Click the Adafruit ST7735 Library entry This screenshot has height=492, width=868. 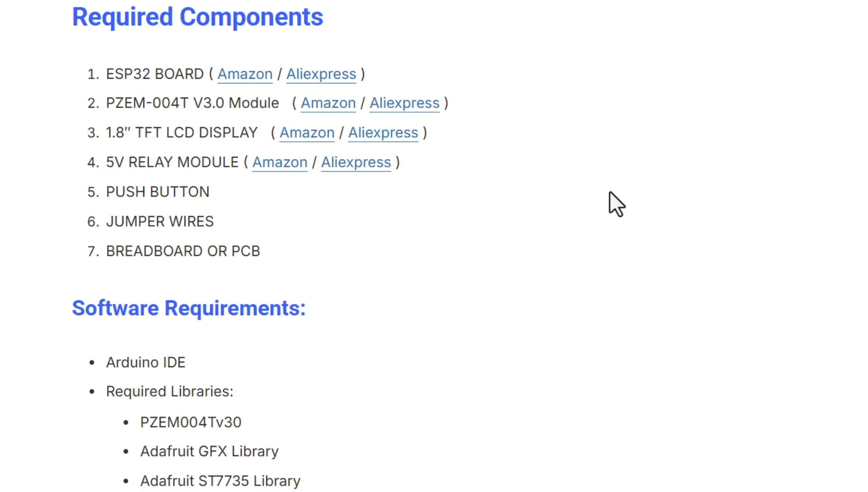(x=220, y=481)
